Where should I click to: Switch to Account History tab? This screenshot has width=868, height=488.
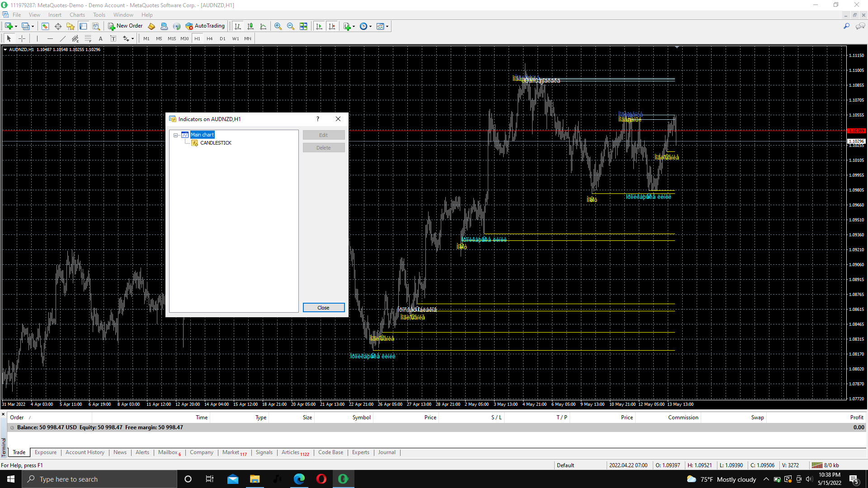[85, 452]
